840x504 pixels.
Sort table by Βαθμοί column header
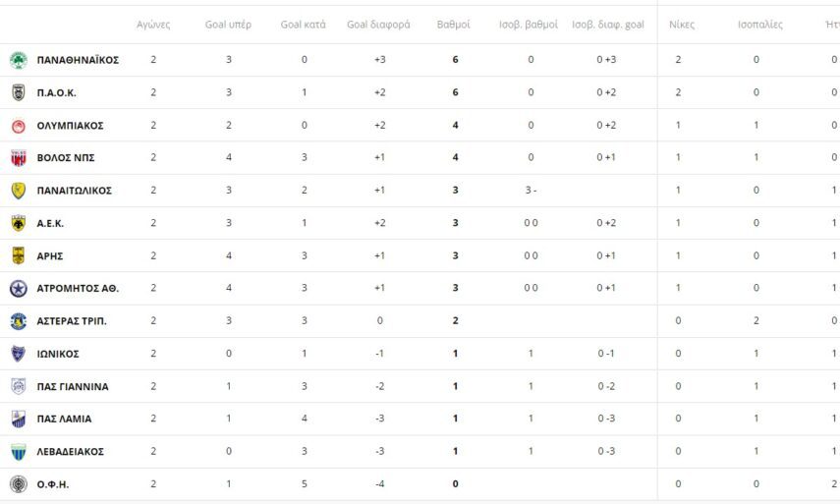point(453,25)
